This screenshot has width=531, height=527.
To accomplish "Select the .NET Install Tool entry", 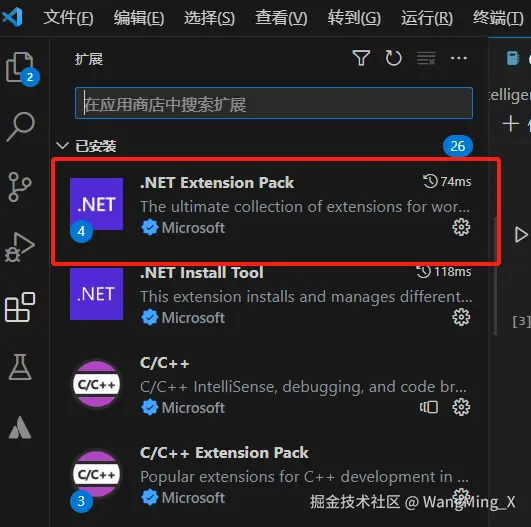I will (x=271, y=295).
